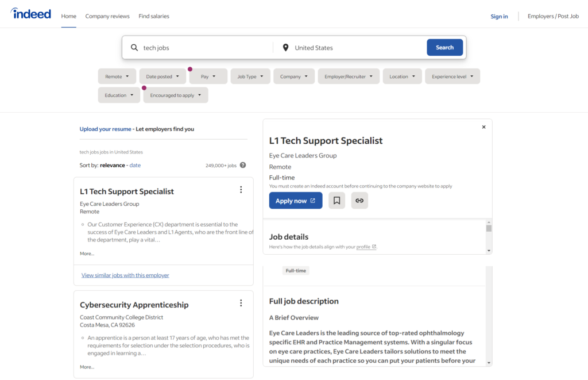Sort results by date
Image resolution: width=588 pixels, height=380 pixels.
tap(135, 165)
